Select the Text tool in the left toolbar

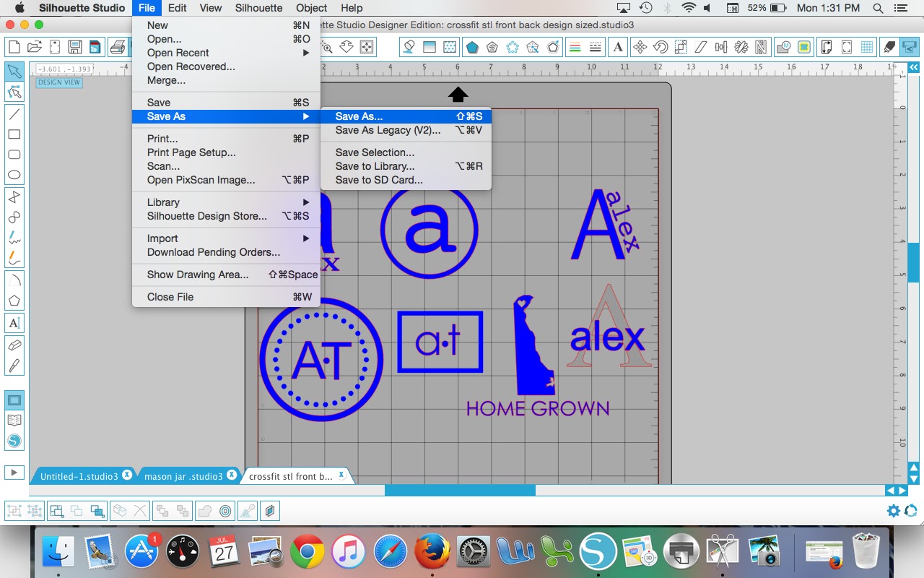pyautogui.click(x=14, y=323)
